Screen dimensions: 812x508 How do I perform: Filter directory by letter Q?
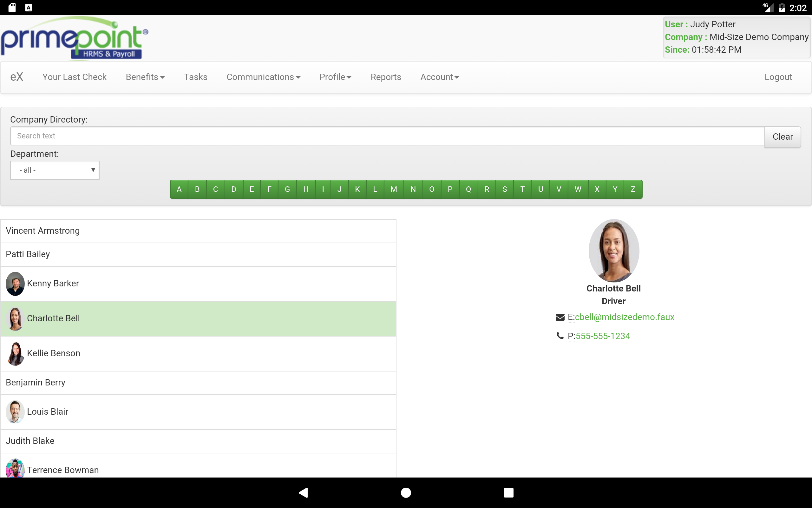[x=468, y=189]
